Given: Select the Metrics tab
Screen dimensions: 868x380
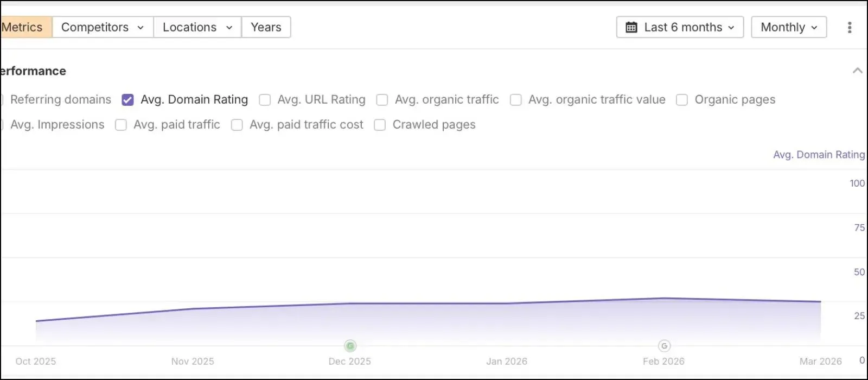Looking at the screenshot, I should click(25, 27).
